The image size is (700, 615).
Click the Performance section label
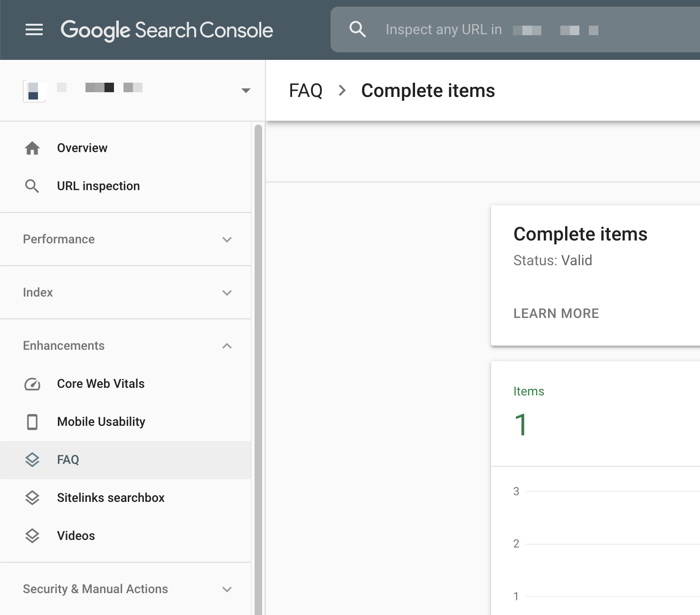click(59, 239)
